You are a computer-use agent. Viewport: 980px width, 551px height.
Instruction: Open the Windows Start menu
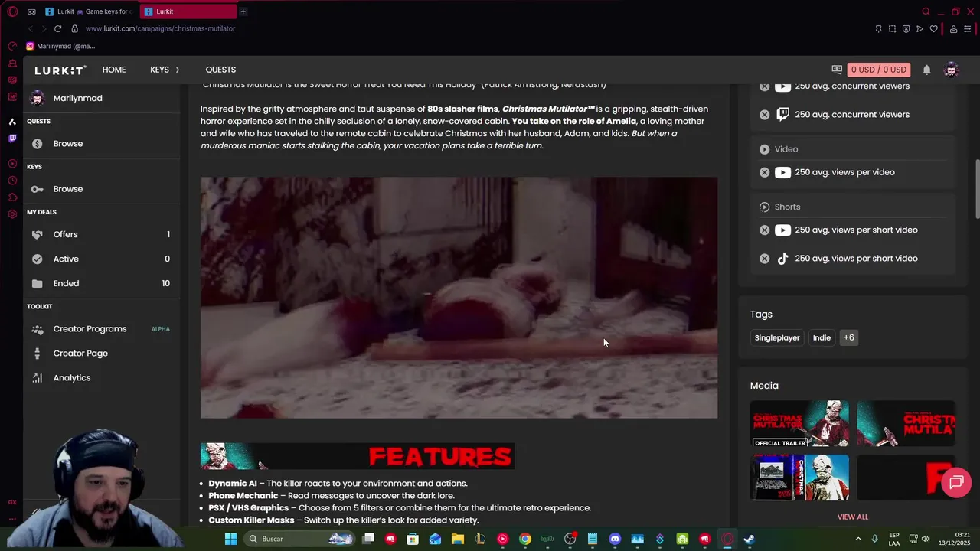coord(230,539)
